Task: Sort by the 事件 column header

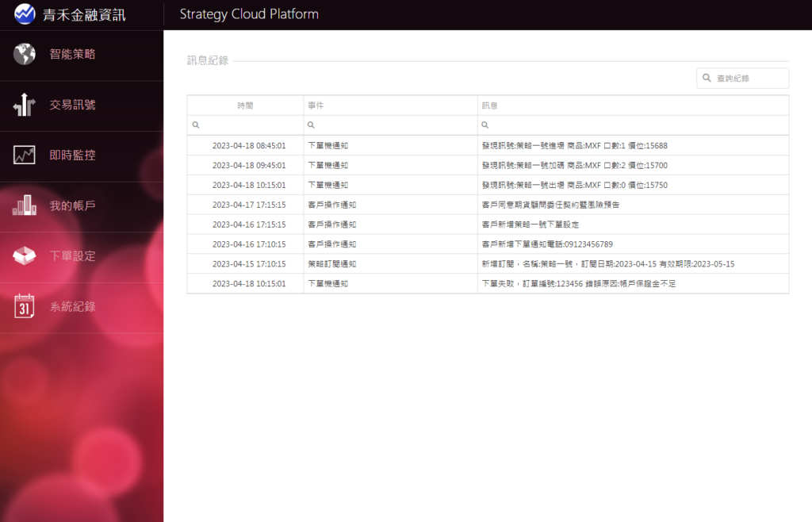Action: pos(390,106)
